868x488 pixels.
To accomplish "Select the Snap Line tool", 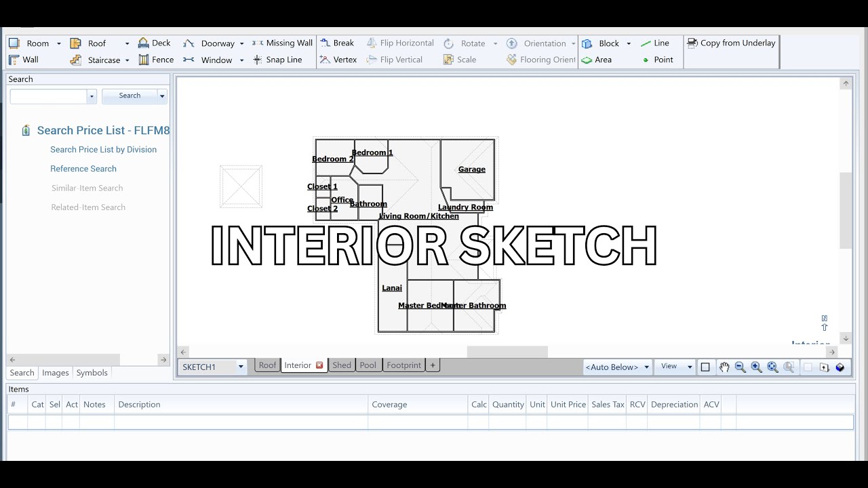I will click(277, 60).
